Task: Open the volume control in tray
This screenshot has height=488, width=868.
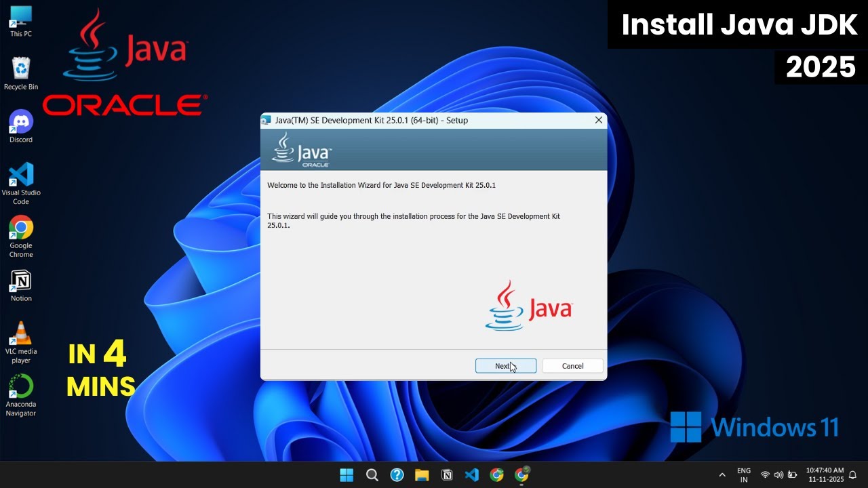Action: [778, 475]
